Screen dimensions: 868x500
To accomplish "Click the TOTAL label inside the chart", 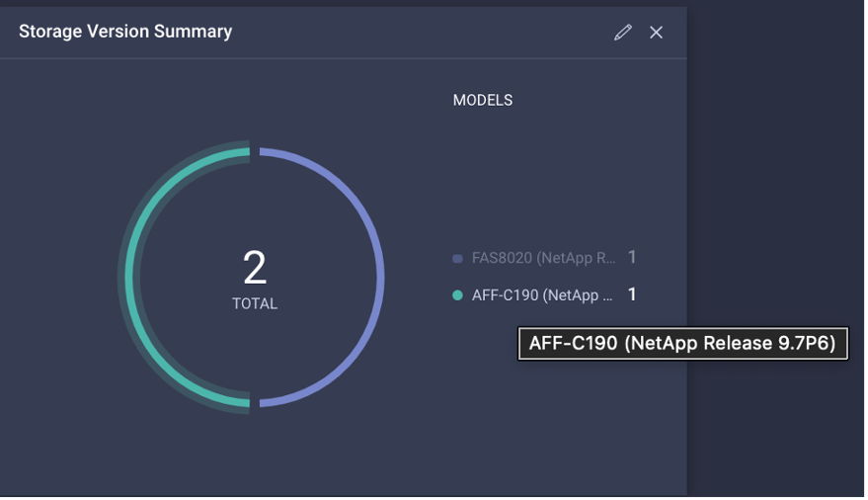I will (x=255, y=304).
